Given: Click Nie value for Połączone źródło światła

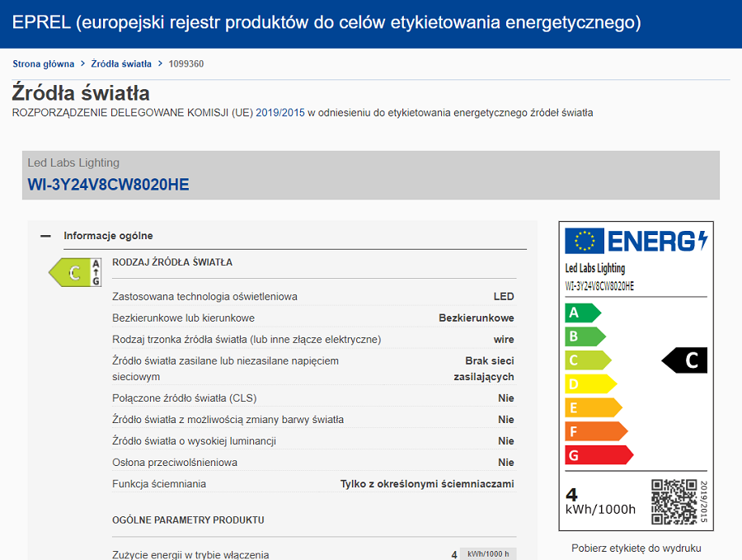Looking at the screenshot, I should pyautogui.click(x=506, y=398).
